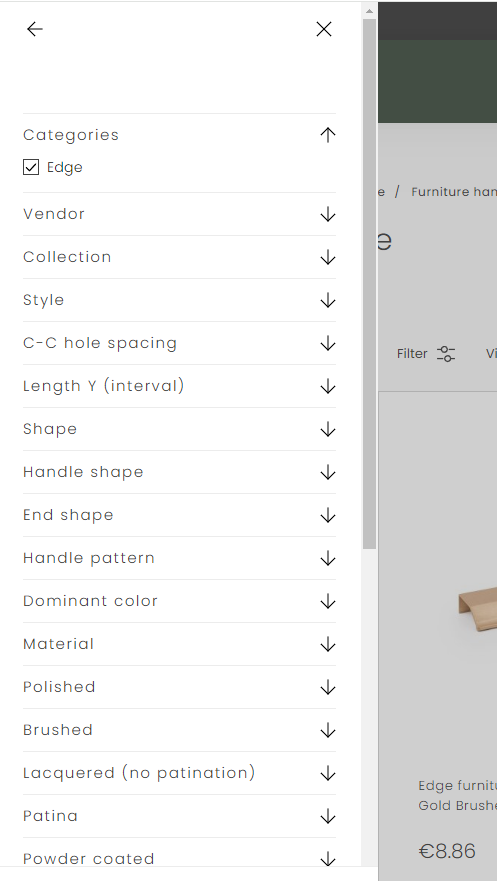Open the Handle shape filter row
The image size is (497, 881).
179,473
